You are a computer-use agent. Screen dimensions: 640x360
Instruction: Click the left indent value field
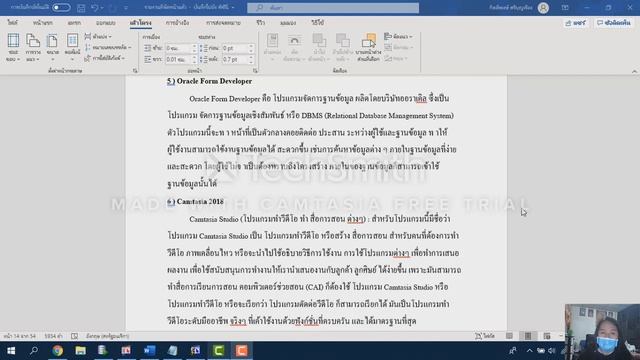(x=178, y=48)
